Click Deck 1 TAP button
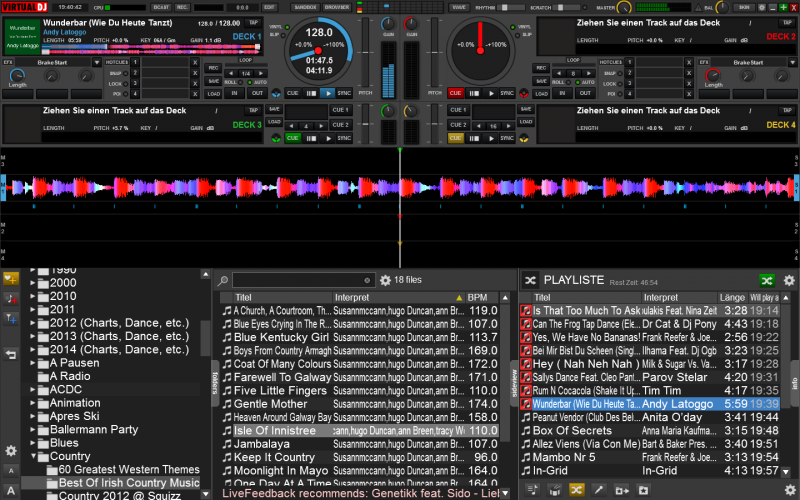The width and height of the screenshot is (800, 500). tap(253, 23)
